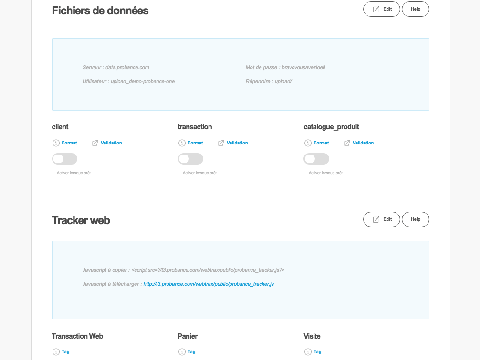Enable the transaction file toggle
Image resolution: width=480 pixels, height=360 pixels.
(190, 159)
